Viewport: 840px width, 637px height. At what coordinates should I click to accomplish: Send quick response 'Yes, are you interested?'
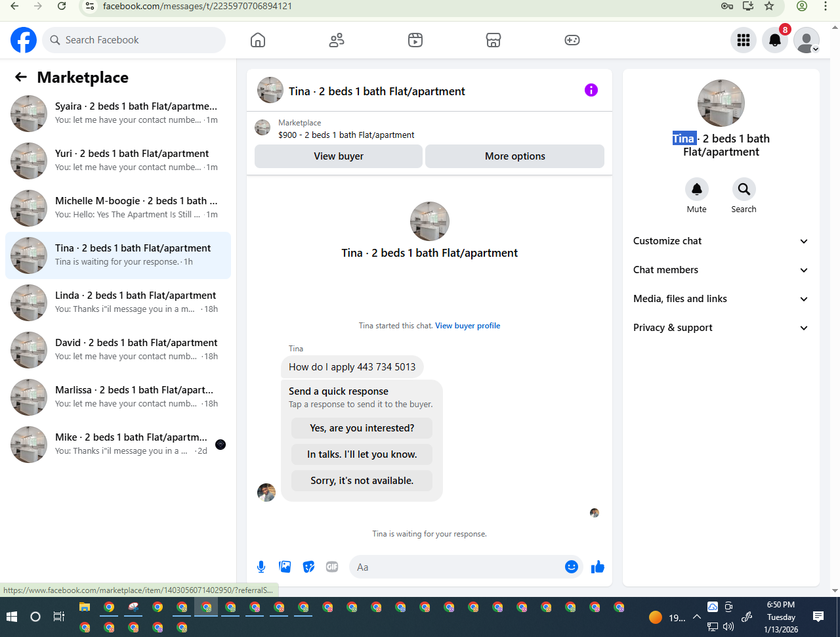point(362,428)
